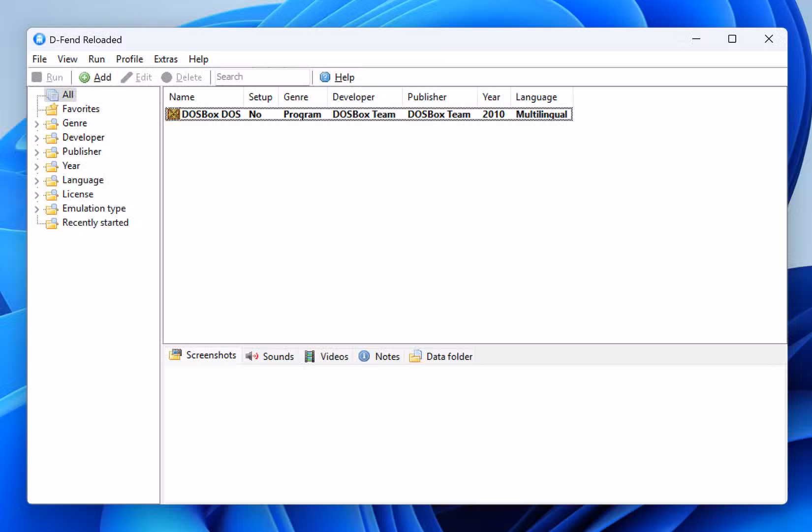Click the Add profile icon
Screen dimensions: 812x532
[84, 77]
